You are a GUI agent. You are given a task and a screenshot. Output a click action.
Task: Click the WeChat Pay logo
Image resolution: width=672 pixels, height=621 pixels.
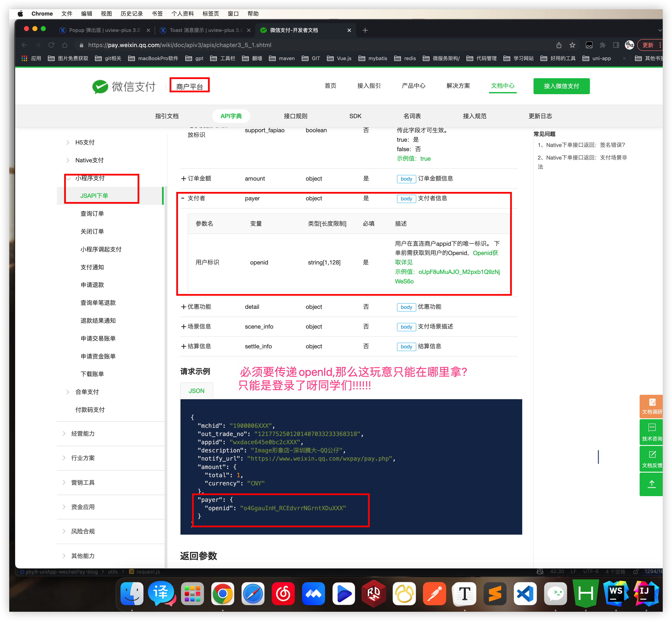click(124, 86)
